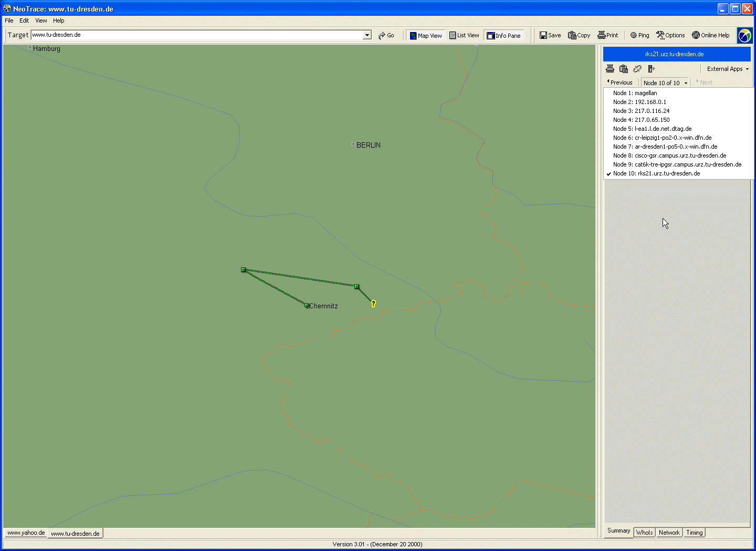
Task: Click the NeoTrace globe logo
Action: pos(744,35)
